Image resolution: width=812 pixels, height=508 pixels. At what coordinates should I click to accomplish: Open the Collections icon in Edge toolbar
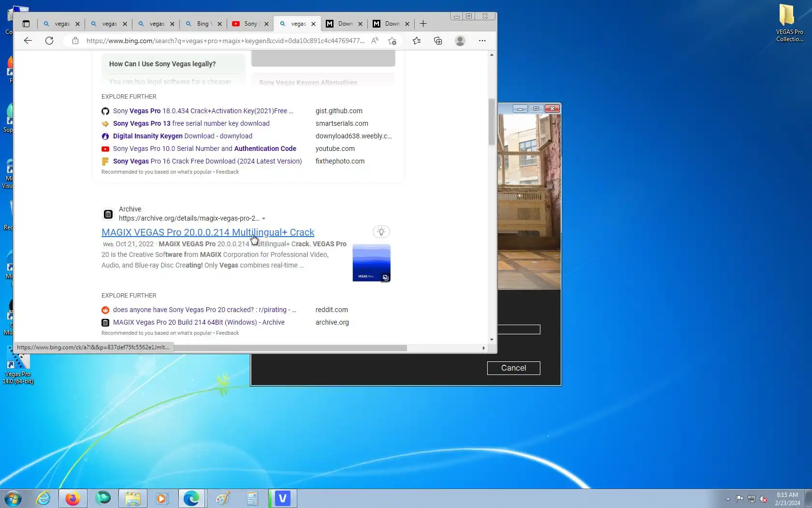coord(438,41)
